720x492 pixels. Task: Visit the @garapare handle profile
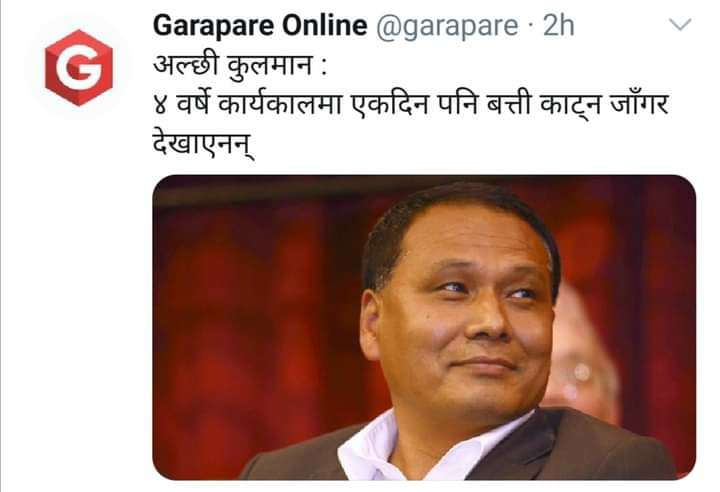pyautogui.click(x=447, y=26)
